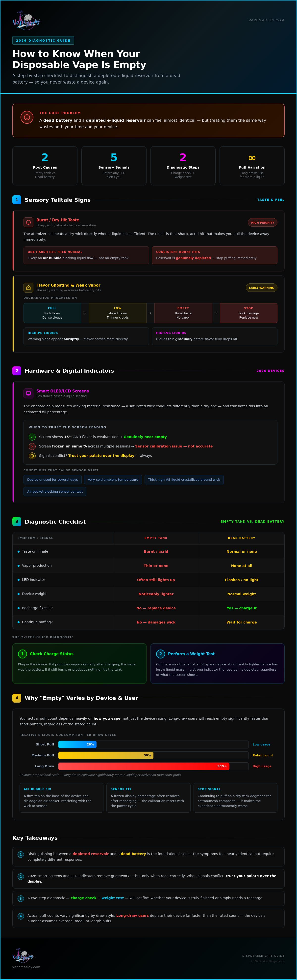Click the arrow between FULL and LOW stages
297x980 pixels.
85,313
